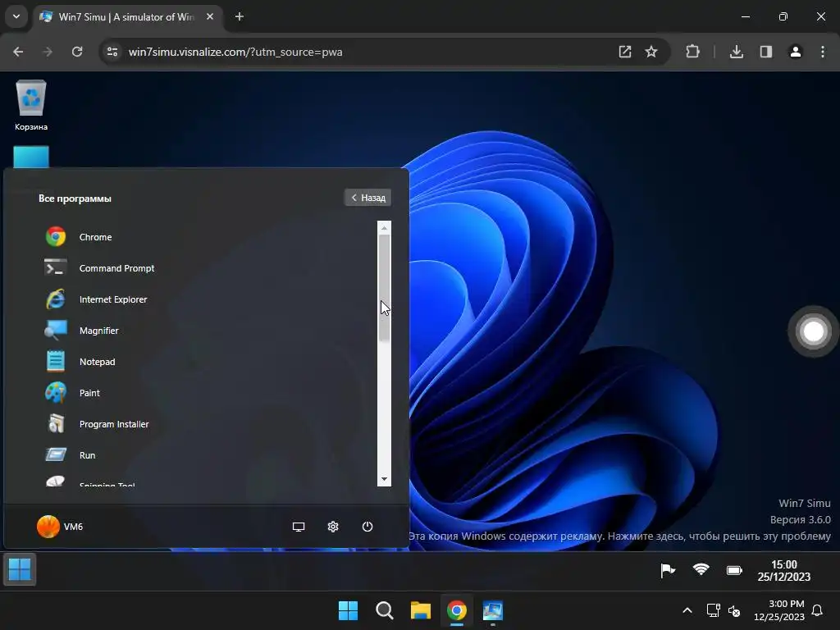Click the muted volume tray icon
Image resolution: width=840 pixels, height=630 pixels.
pyautogui.click(x=734, y=610)
